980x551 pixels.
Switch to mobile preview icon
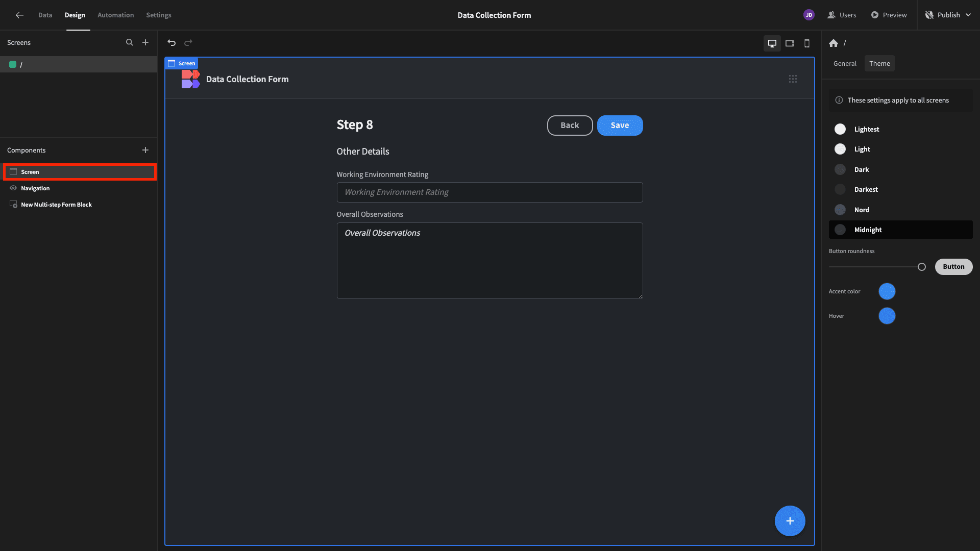pos(807,43)
